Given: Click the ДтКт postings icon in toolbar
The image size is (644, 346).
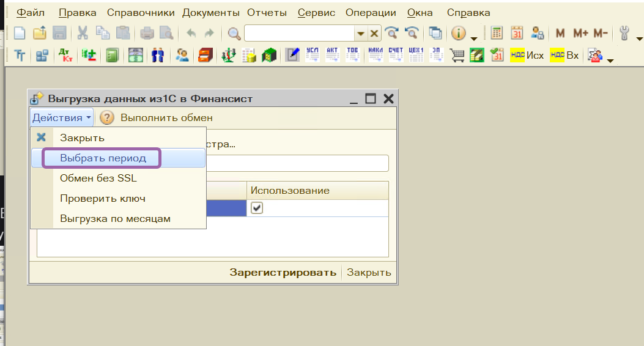Looking at the screenshot, I should point(65,56).
